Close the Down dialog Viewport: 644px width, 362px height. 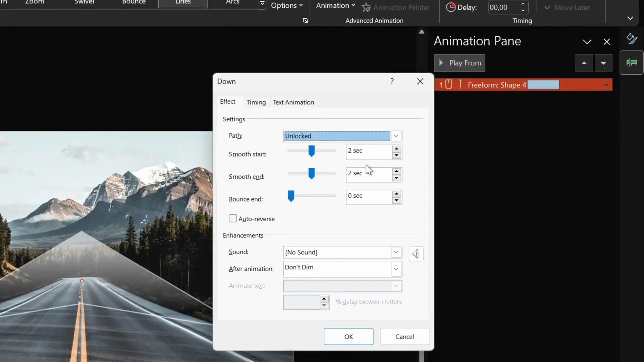pos(420,81)
